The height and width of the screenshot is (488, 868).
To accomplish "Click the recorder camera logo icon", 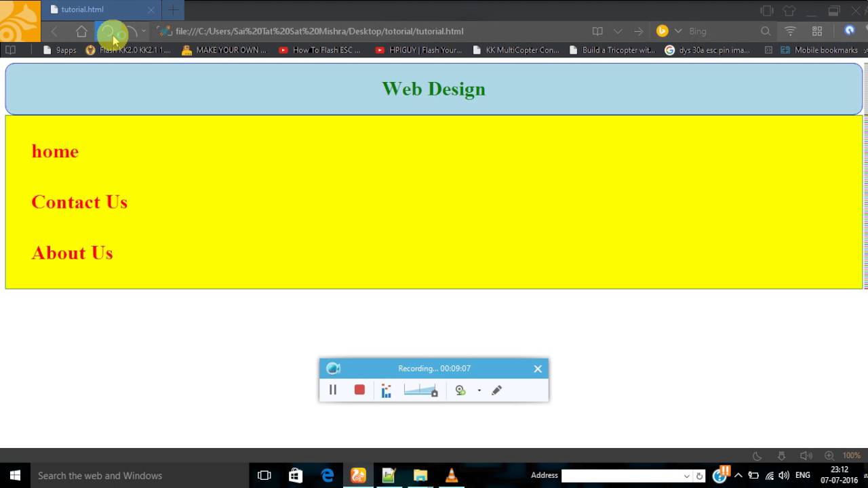I will 333,368.
